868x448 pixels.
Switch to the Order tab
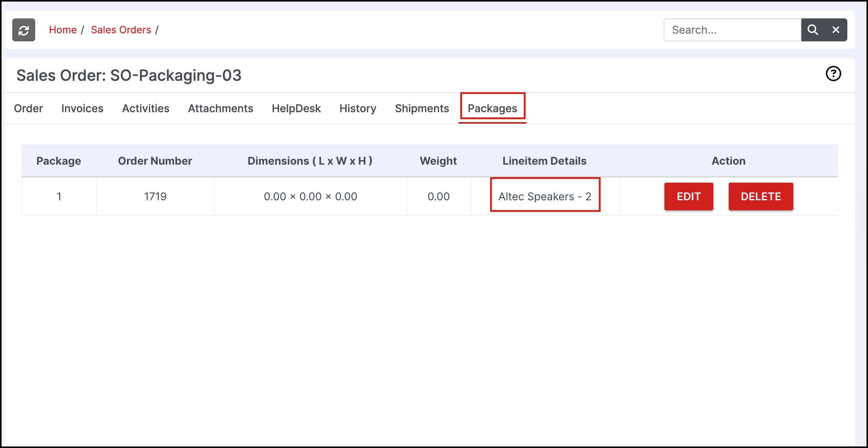coord(28,108)
